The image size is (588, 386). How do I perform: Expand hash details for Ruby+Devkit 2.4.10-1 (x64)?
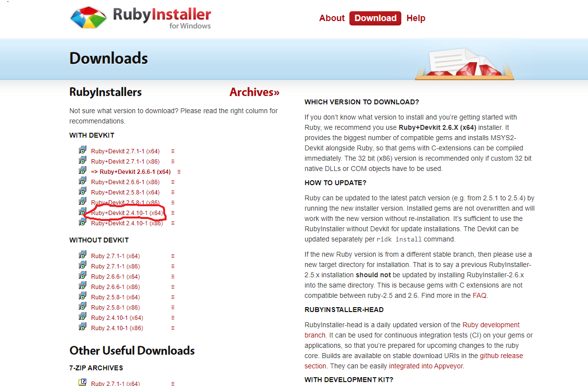tap(172, 213)
